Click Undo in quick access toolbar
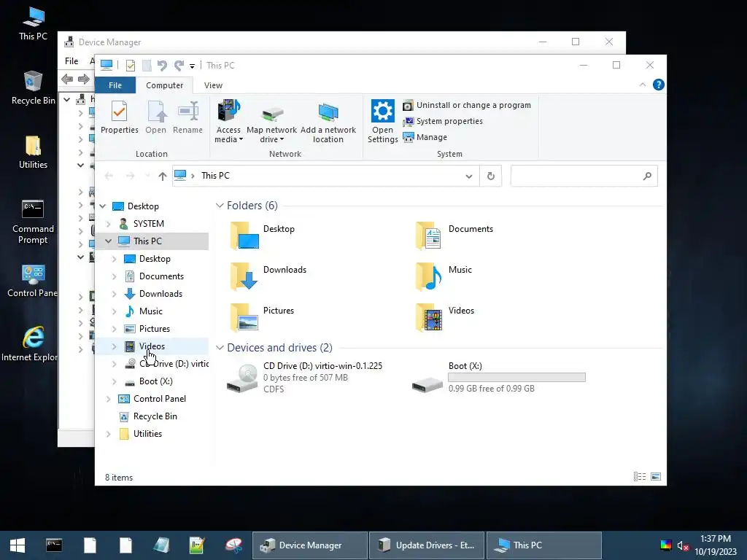This screenshot has width=747, height=560. (x=163, y=65)
